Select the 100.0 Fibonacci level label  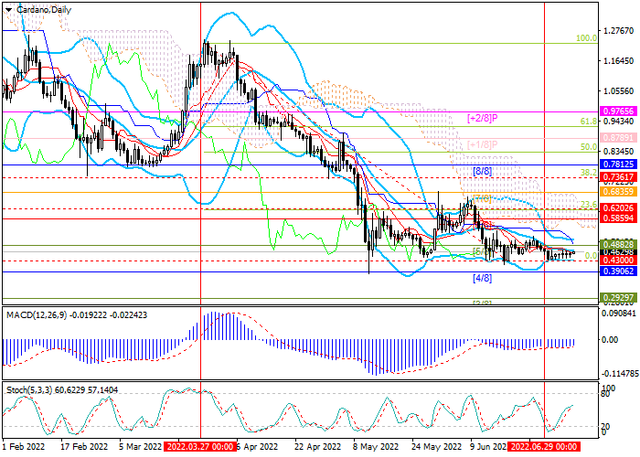587,38
